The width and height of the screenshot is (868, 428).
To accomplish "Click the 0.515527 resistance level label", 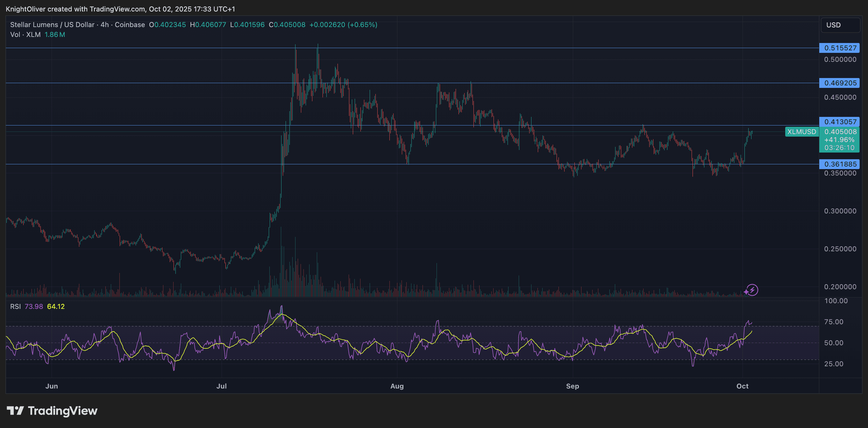I will pyautogui.click(x=839, y=48).
